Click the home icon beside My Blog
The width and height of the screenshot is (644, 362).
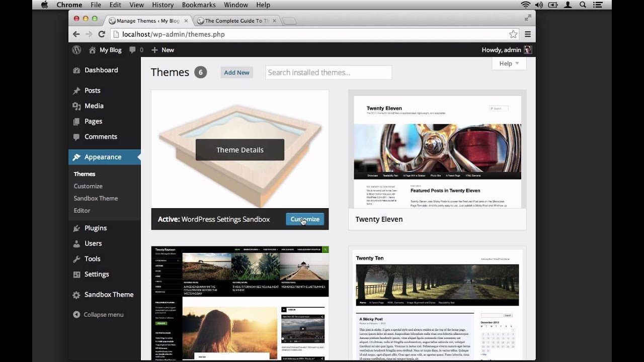(92, 50)
